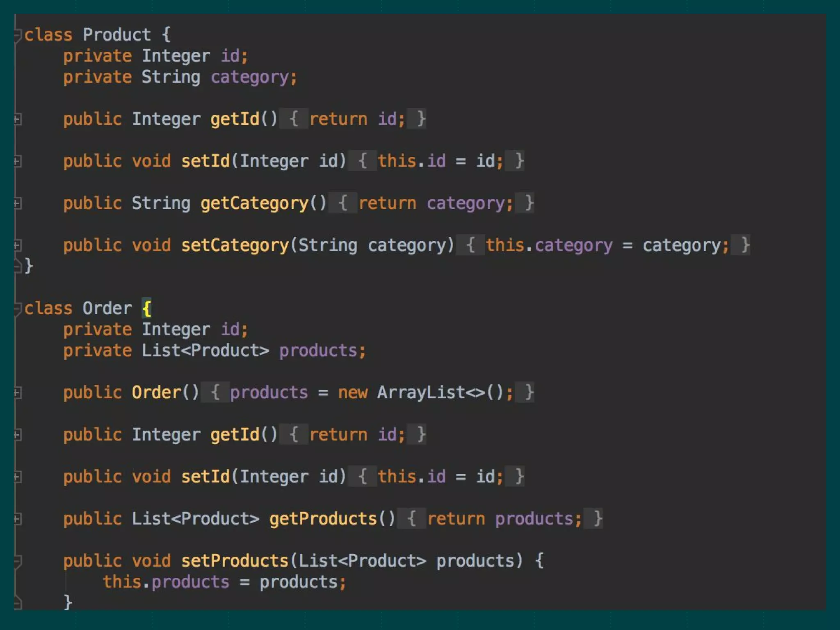Screen dimensions: 840x630
Task: Click fold-end marker at Product class closing brace
Action: (17, 267)
